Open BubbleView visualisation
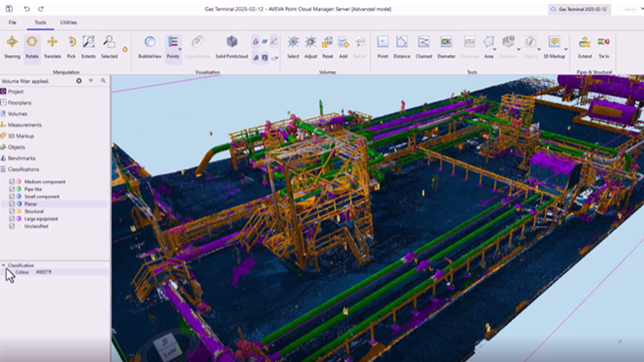 (x=149, y=47)
